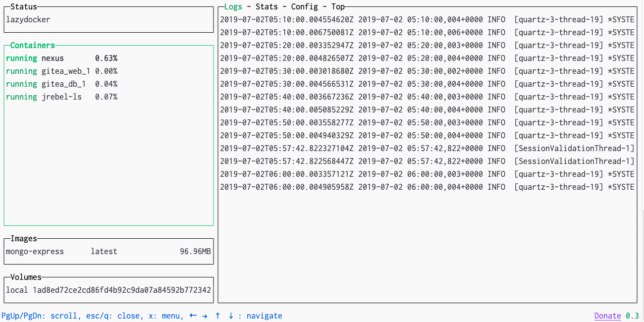Select the jrebel-ls container
The height and width of the screenshot is (322, 644).
pyautogui.click(x=61, y=97)
